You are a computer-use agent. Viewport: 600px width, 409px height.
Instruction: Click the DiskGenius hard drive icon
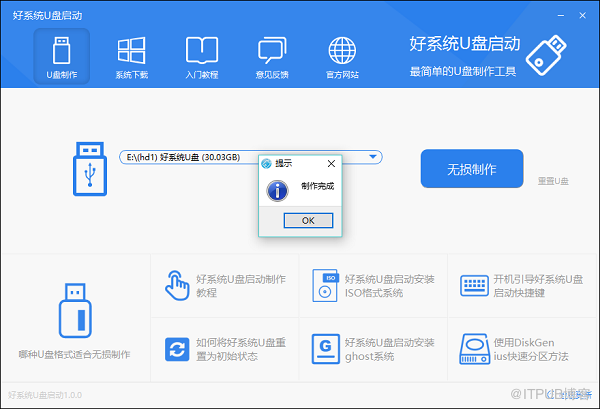point(474,349)
